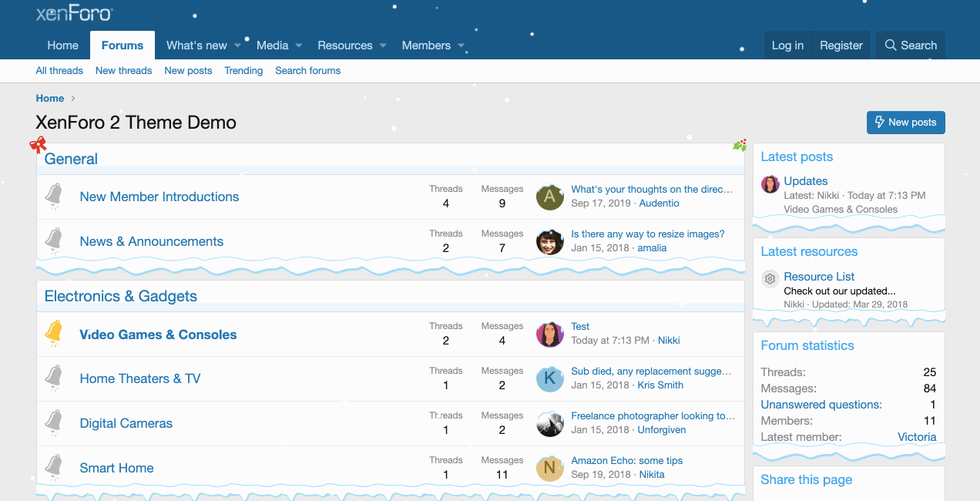The image size is (980, 501).
Task: Open the Resources dropdown arrow
Action: pyautogui.click(x=383, y=45)
